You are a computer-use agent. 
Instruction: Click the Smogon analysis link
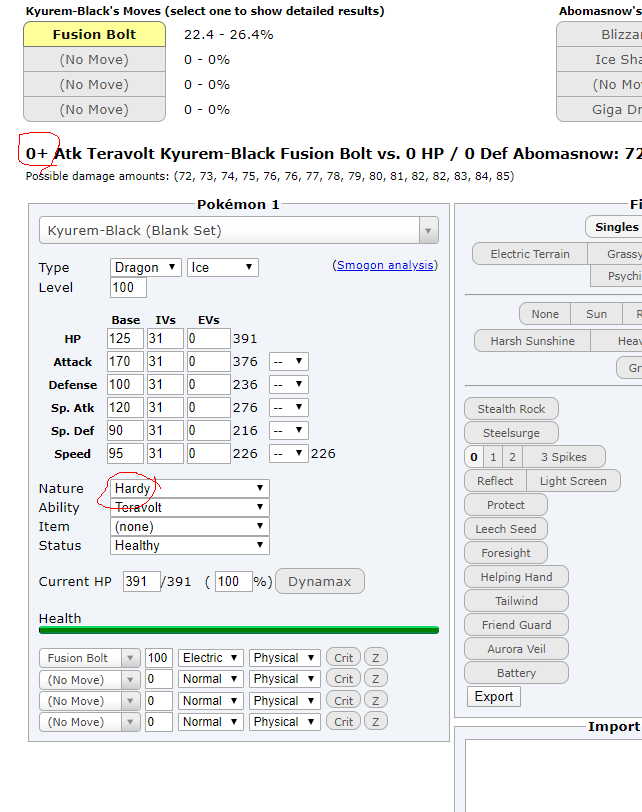pyautogui.click(x=385, y=265)
